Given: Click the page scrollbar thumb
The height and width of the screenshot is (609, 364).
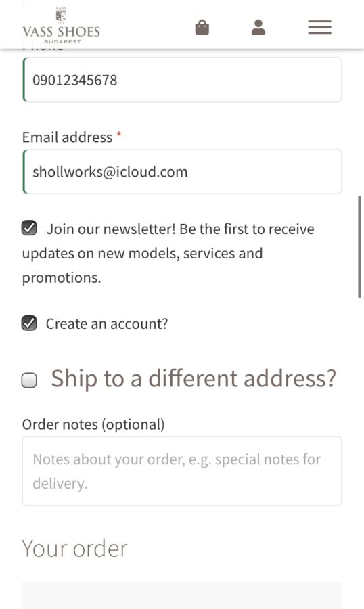Looking at the screenshot, I should [359, 246].
